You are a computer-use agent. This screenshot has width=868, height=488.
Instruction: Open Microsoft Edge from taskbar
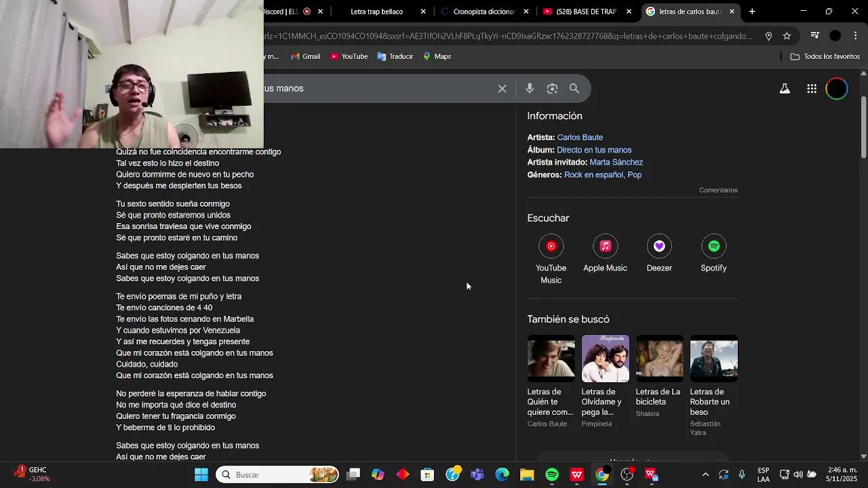(502, 474)
